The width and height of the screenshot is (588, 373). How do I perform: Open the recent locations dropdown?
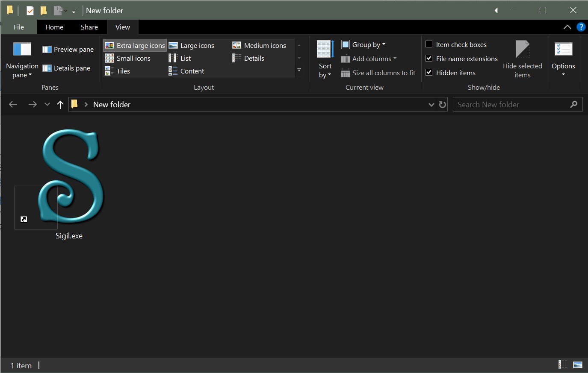point(47,105)
